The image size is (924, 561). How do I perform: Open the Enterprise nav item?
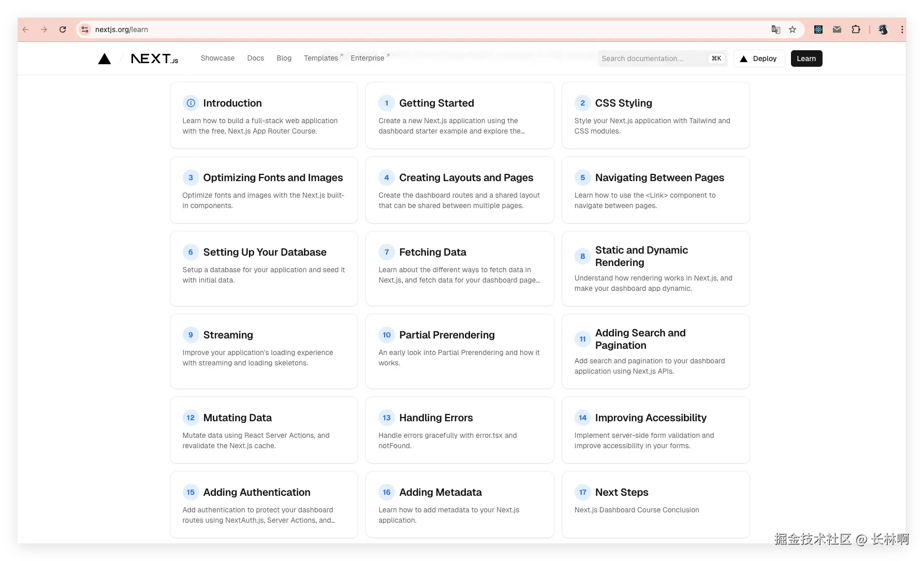(370, 58)
